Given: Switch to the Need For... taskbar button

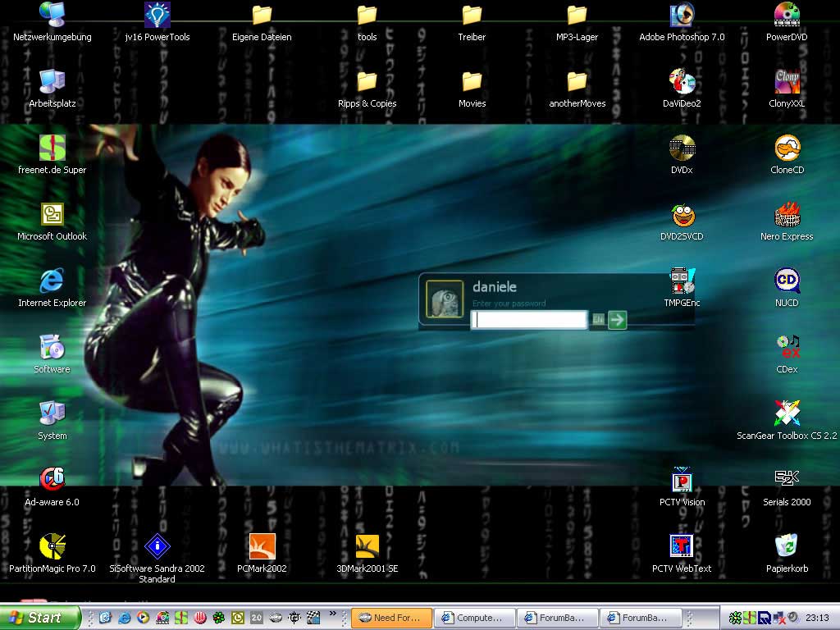Looking at the screenshot, I should point(391,618).
